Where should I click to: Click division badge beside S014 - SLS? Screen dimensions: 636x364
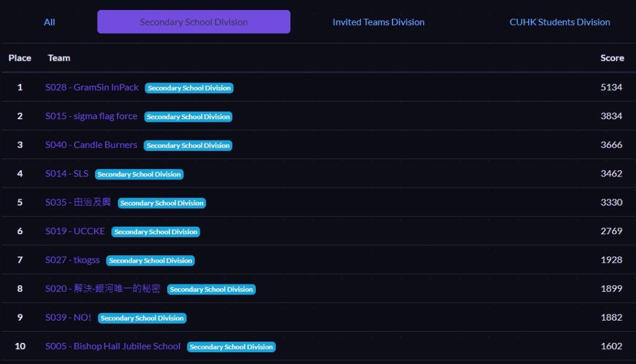click(x=139, y=174)
